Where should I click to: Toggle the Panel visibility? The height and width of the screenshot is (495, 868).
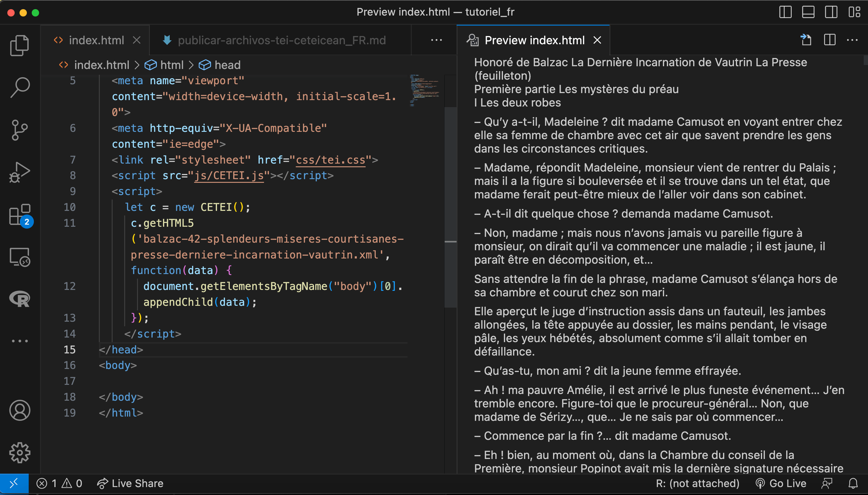click(808, 12)
